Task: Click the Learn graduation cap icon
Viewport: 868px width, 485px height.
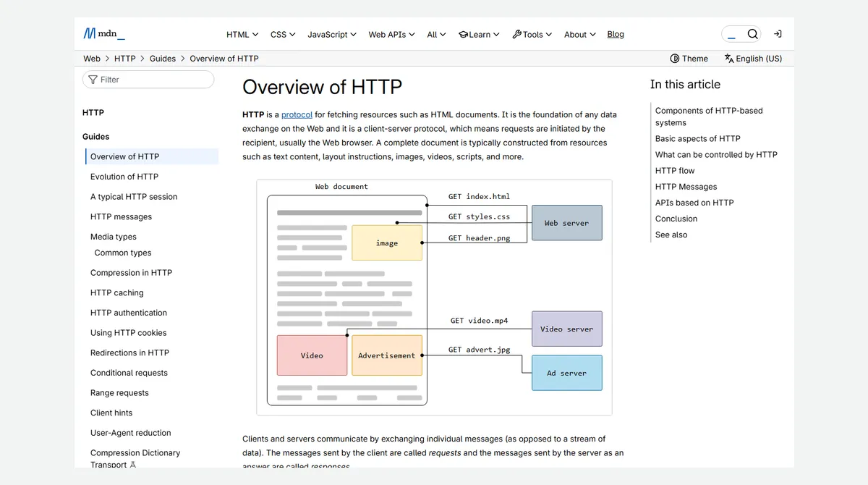Action: pos(464,34)
